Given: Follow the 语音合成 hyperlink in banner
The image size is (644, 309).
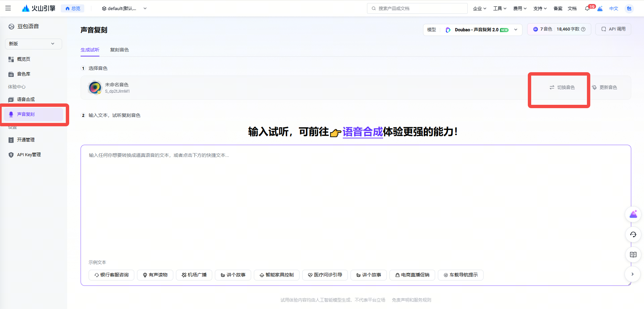Looking at the screenshot, I should (x=363, y=132).
